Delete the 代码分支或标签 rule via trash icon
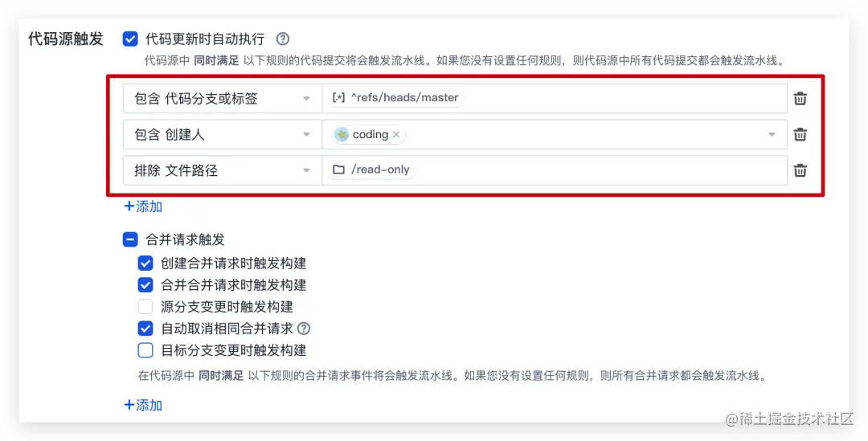868x441 pixels. [x=800, y=99]
